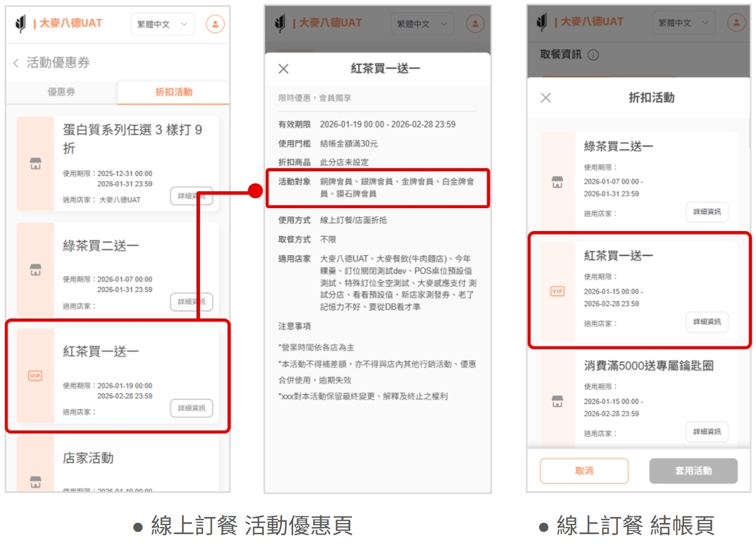This screenshot has height=544, width=756.
Task: Close the 紅茶買一送一 detail popup
Action: point(283,69)
